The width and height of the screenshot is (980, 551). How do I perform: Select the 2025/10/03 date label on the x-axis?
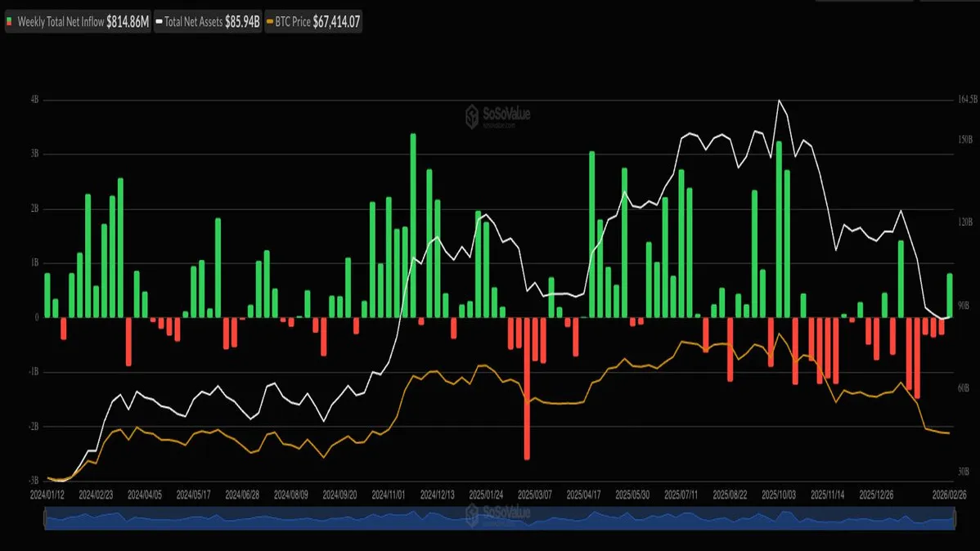[x=779, y=495]
